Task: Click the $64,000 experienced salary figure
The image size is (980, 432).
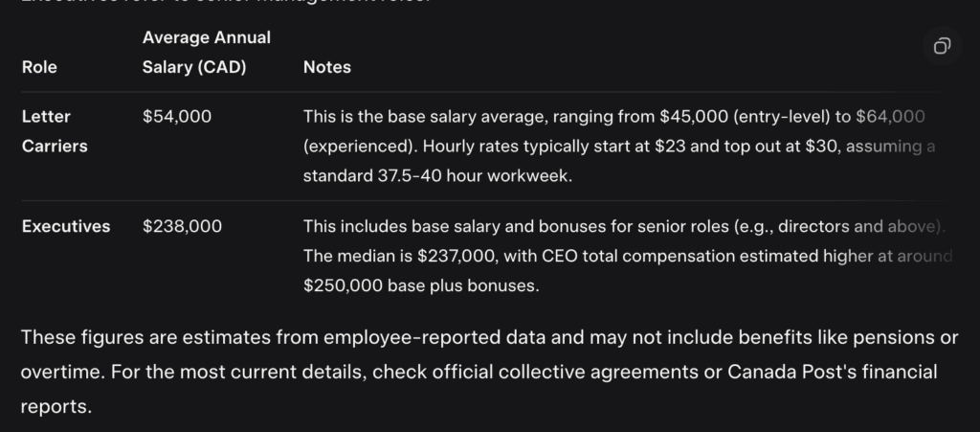Action: pyautogui.click(x=890, y=117)
